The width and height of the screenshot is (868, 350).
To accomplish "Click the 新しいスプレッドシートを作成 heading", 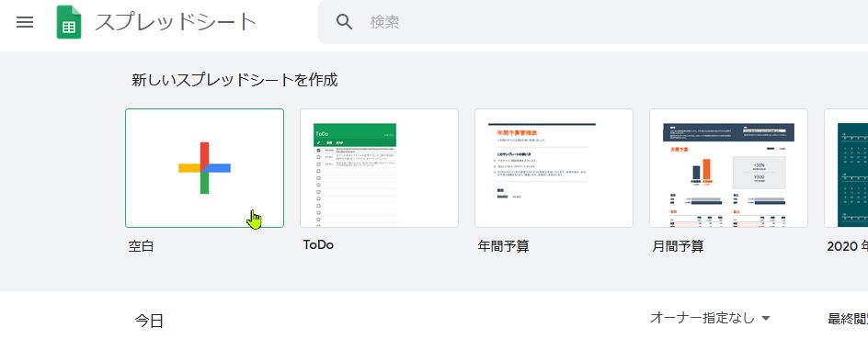I will 234,81.
